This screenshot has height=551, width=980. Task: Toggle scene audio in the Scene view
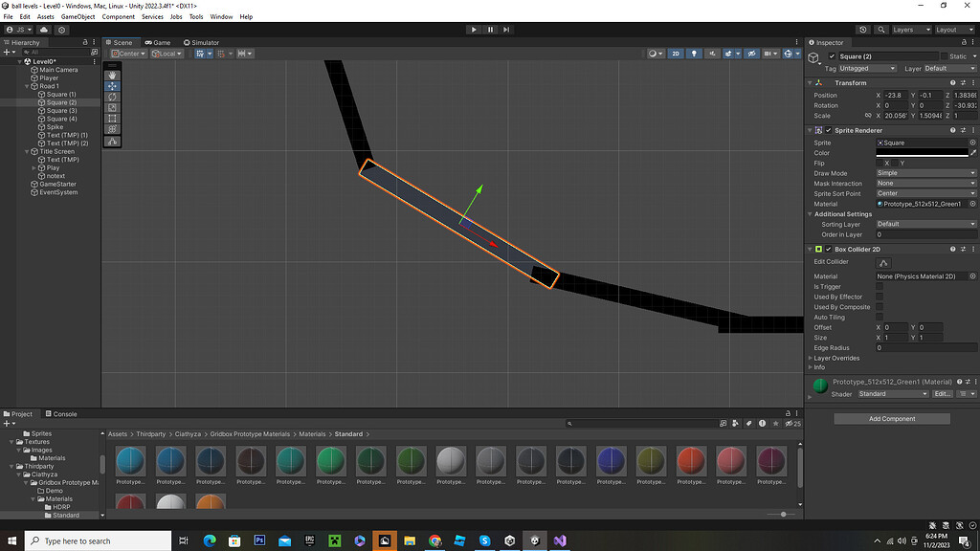[713, 54]
